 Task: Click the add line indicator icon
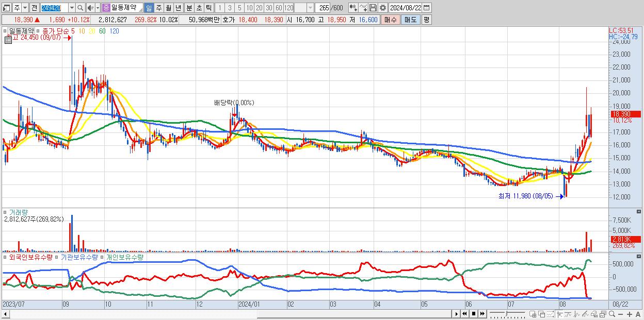click(363, 8)
